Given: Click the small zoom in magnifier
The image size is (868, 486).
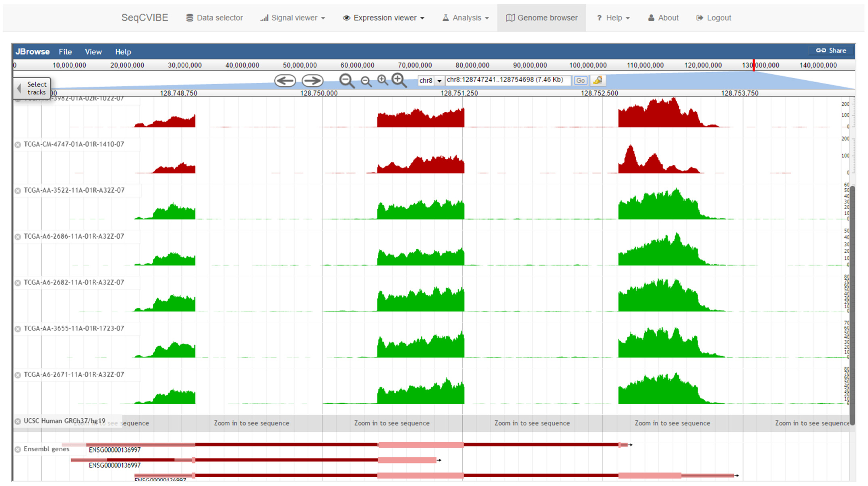Looking at the screenshot, I should [382, 80].
